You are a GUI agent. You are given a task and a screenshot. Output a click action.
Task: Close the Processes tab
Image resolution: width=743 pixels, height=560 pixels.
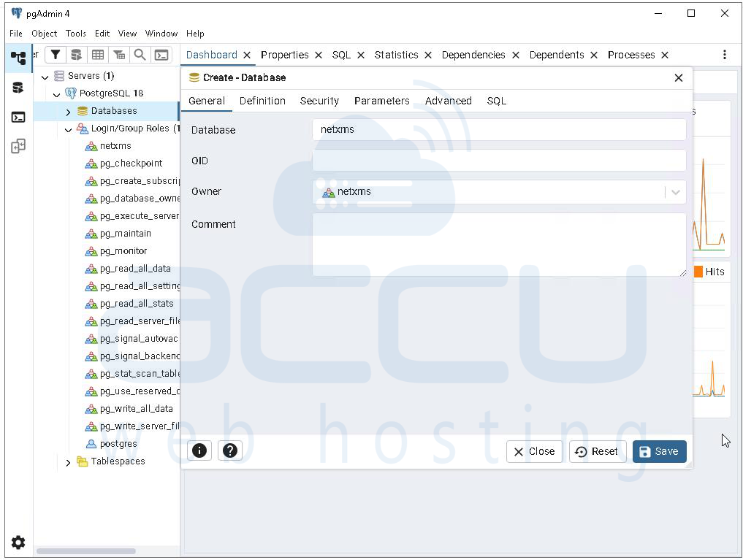tap(665, 55)
